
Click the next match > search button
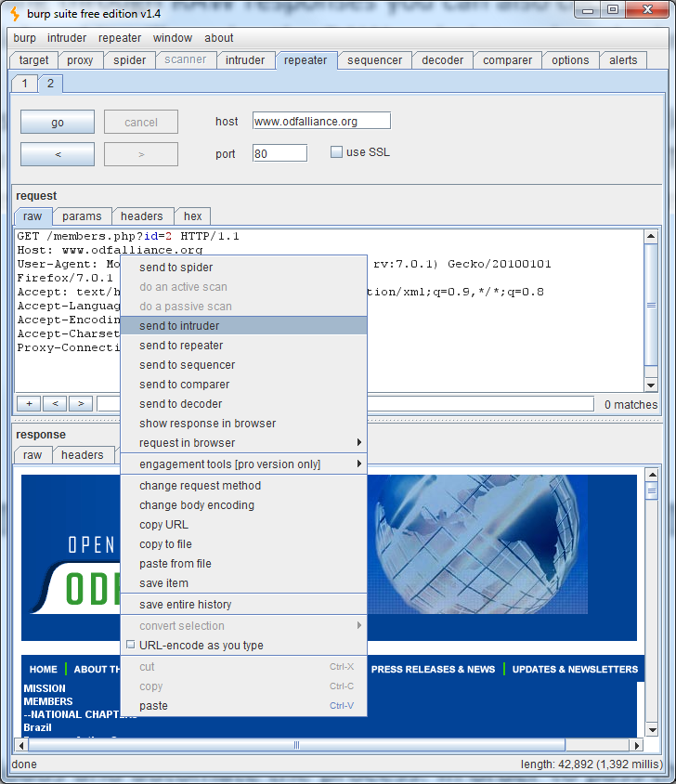click(x=81, y=403)
